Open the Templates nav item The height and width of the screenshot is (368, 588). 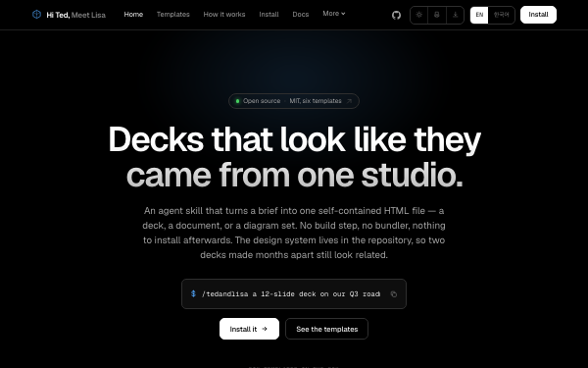(173, 15)
